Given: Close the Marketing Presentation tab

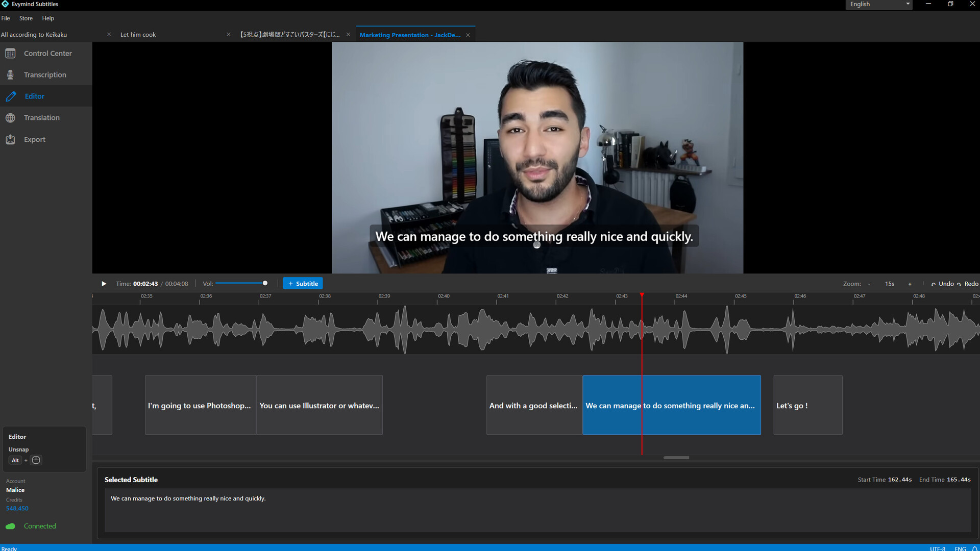Looking at the screenshot, I should [x=468, y=35].
